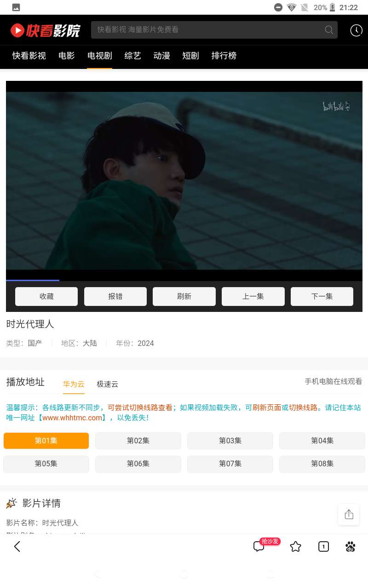Select 极速云 playback source
368x588 pixels.
[x=108, y=384]
